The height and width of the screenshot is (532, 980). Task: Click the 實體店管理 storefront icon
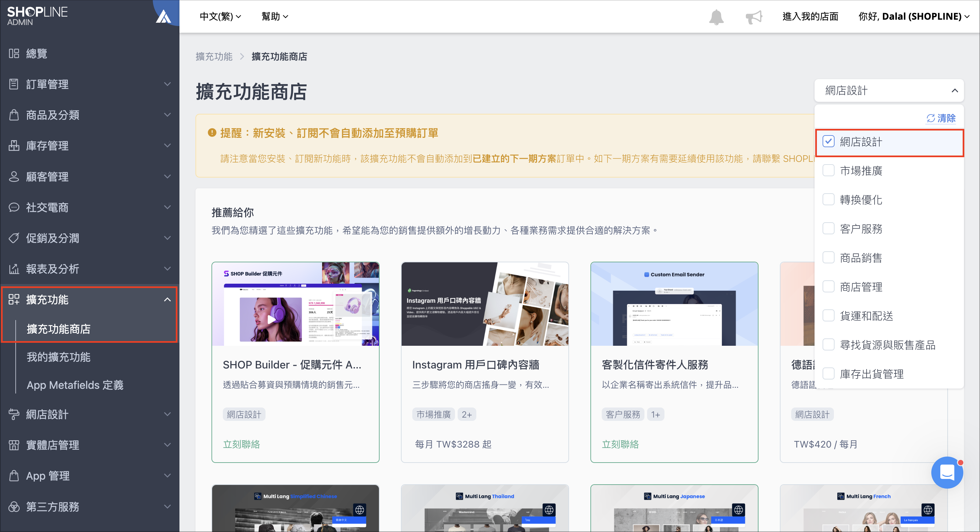pos(14,445)
